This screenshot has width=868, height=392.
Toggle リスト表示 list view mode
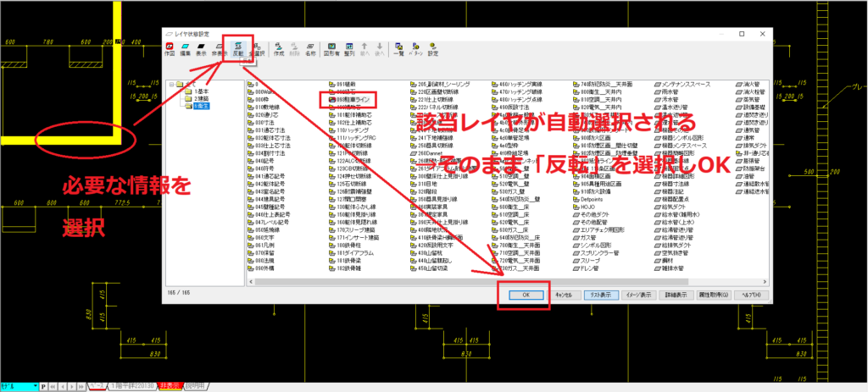pyautogui.click(x=598, y=295)
